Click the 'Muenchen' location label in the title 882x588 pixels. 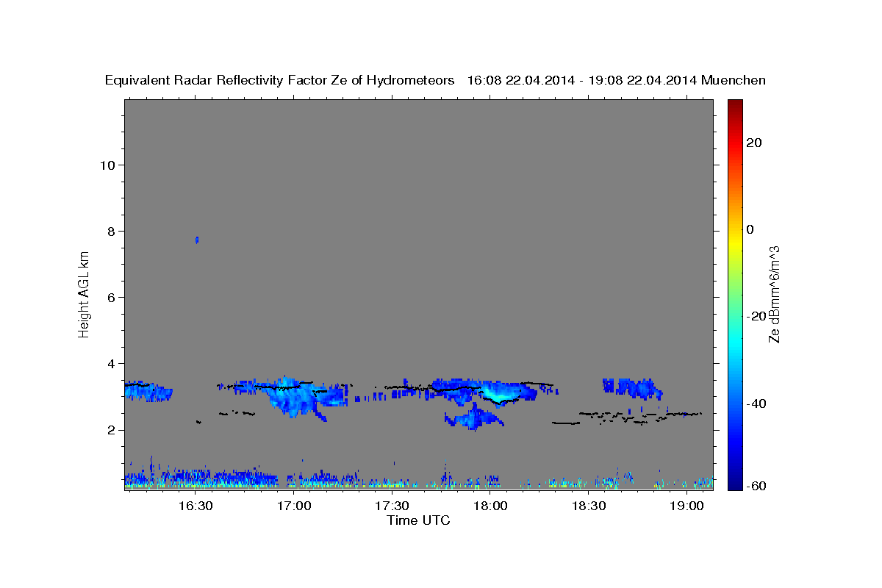pyautogui.click(x=734, y=80)
